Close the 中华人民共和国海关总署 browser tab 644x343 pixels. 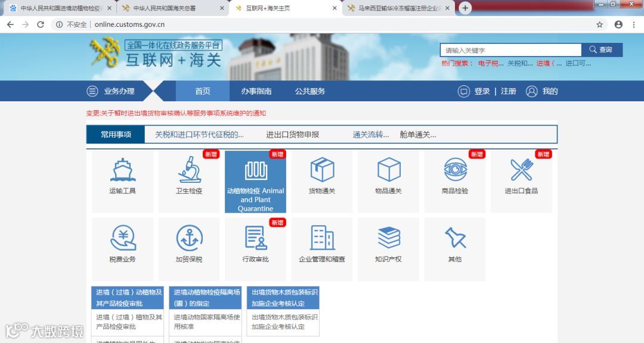point(222,8)
